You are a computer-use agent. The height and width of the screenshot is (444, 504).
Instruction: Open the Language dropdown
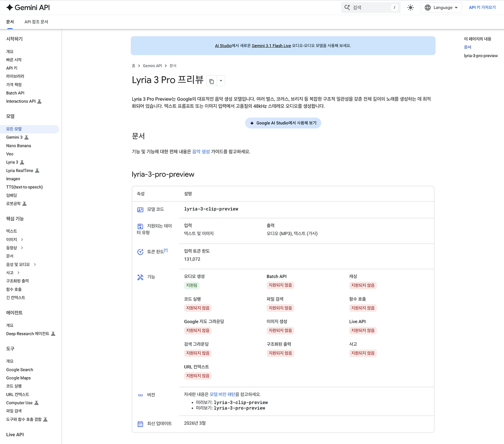pos(441,7)
